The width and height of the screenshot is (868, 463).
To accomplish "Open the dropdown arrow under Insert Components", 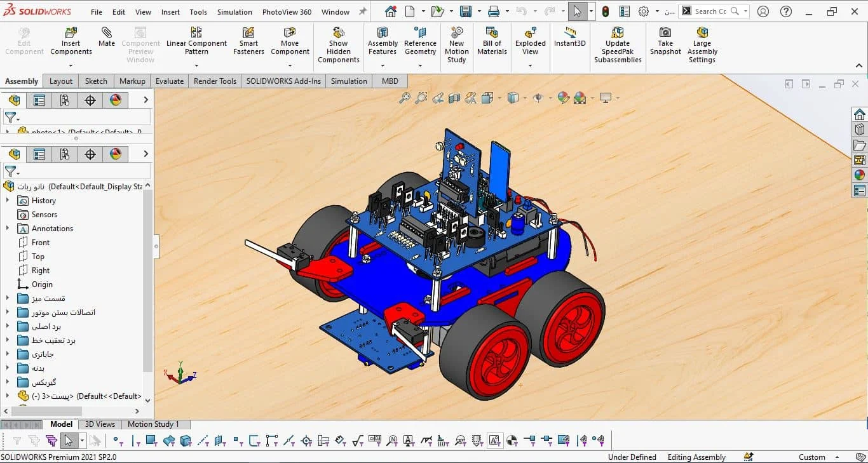I will tap(71, 65).
